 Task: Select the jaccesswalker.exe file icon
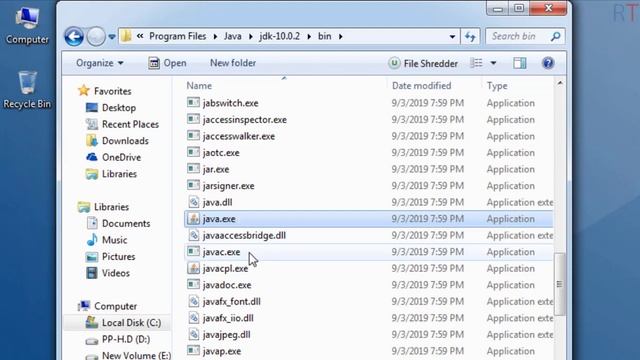(x=193, y=136)
